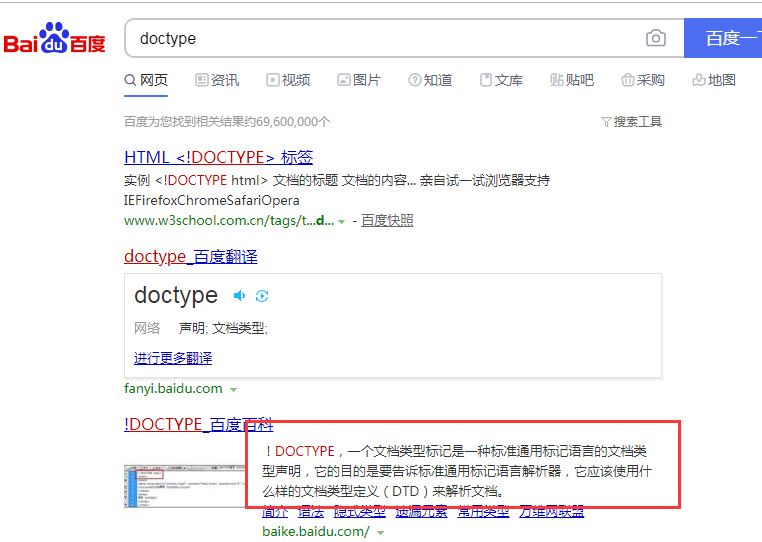Play doctype pronunciation speaker icon

pos(240,296)
